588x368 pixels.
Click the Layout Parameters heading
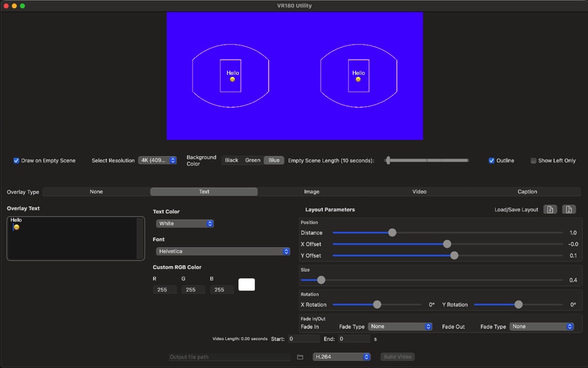pos(330,209)
